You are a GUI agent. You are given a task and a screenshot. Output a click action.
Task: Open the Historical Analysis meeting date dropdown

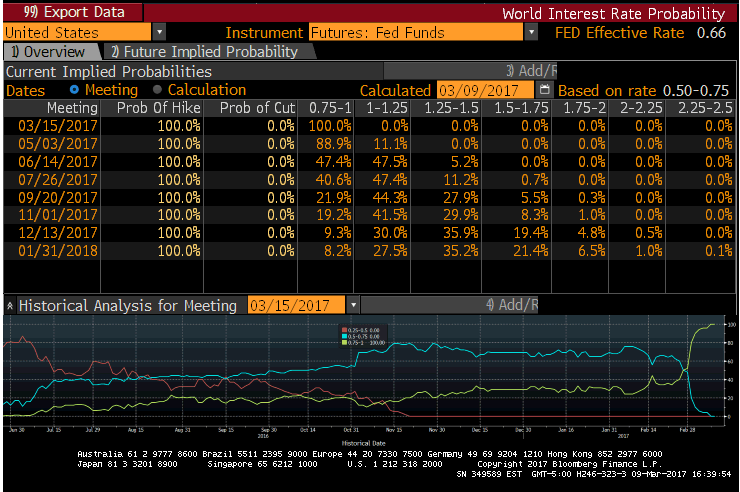coord(353,305)
